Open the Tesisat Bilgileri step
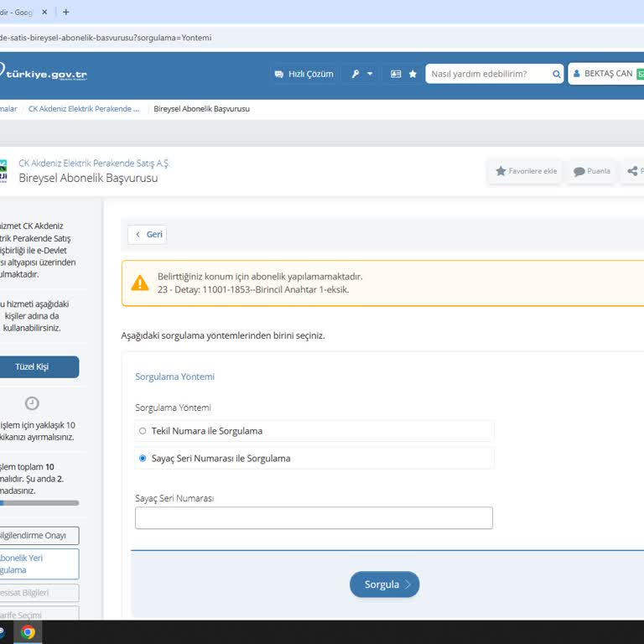Viewport: 644px width, 644px height. click(39, 593)
